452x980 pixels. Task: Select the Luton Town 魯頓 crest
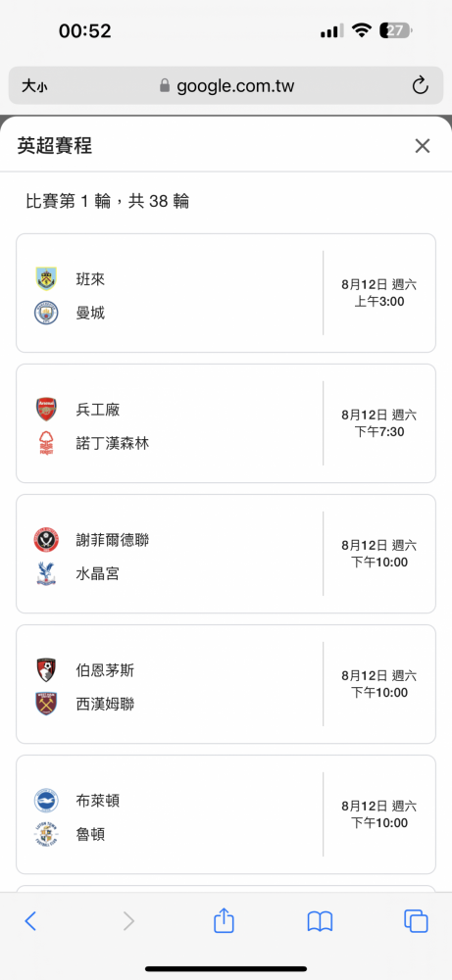click(x=46, y=834)
